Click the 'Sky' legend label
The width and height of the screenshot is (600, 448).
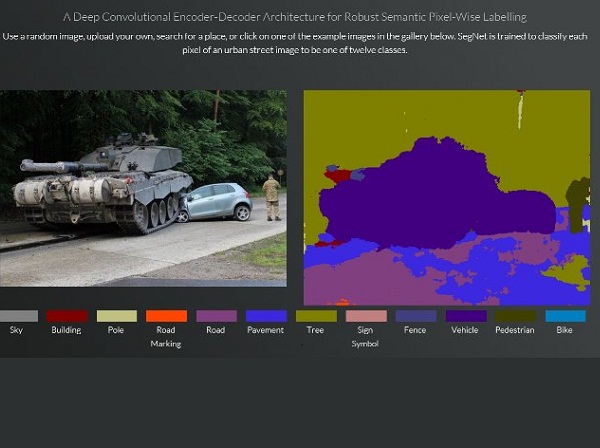16,330
